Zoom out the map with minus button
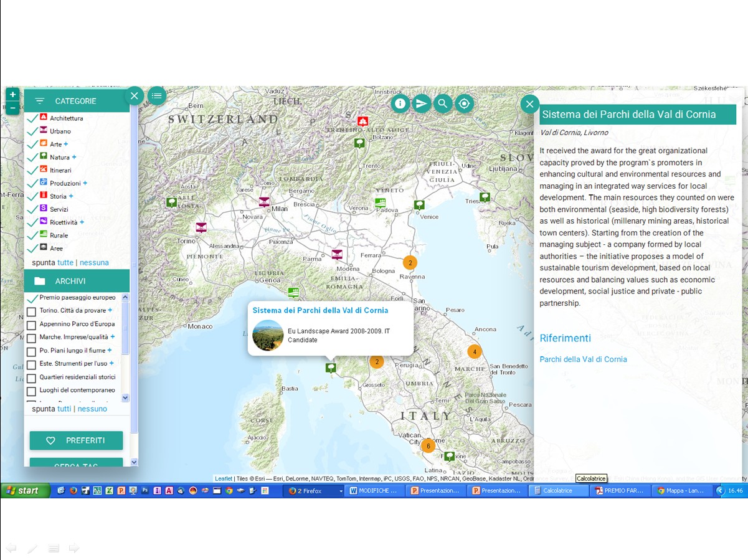Screen dimensions: 748x560 [12, 108]
